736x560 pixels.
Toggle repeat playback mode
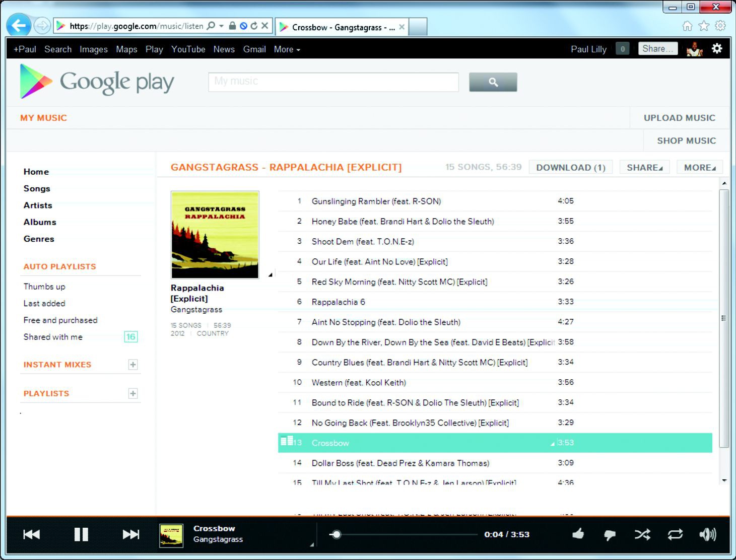coord(675,534)
